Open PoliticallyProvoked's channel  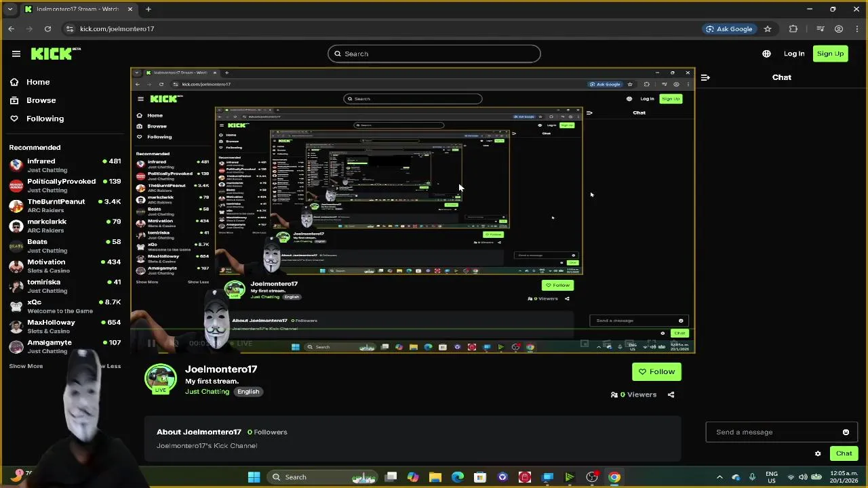[64, 186]
